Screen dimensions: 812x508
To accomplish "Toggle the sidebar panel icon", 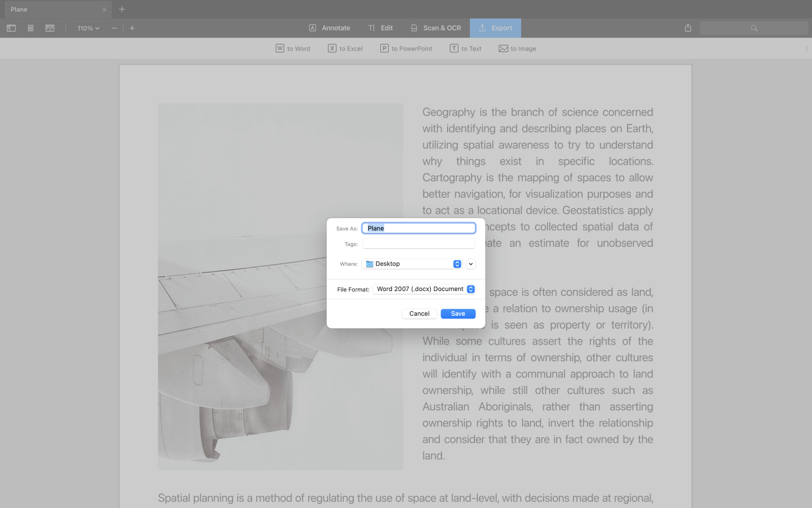I will [11, 28].
